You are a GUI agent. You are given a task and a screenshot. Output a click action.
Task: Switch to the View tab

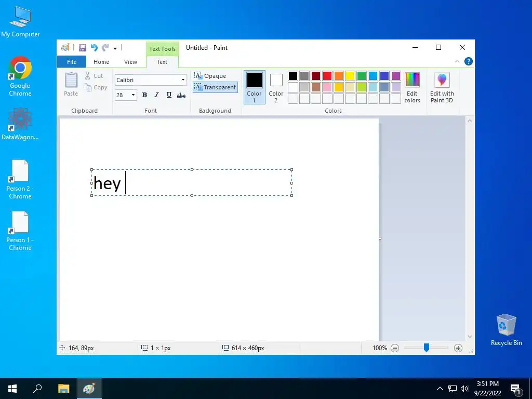[130, 62]
